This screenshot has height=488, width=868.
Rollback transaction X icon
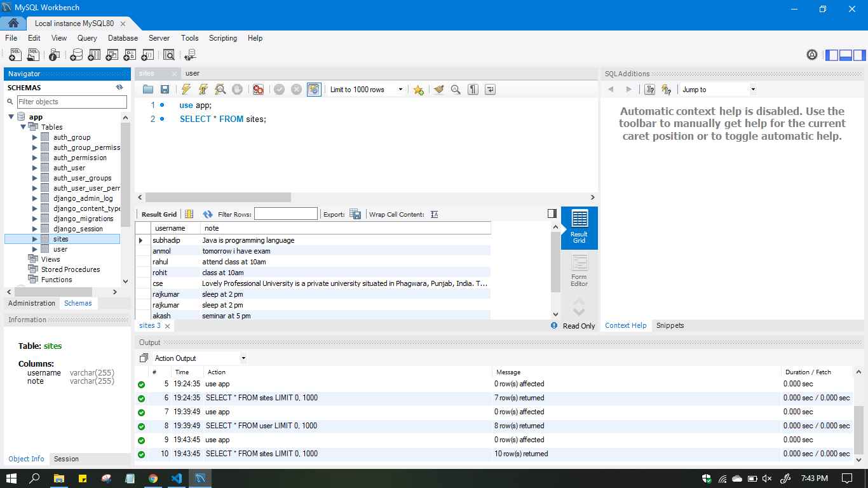296,90
